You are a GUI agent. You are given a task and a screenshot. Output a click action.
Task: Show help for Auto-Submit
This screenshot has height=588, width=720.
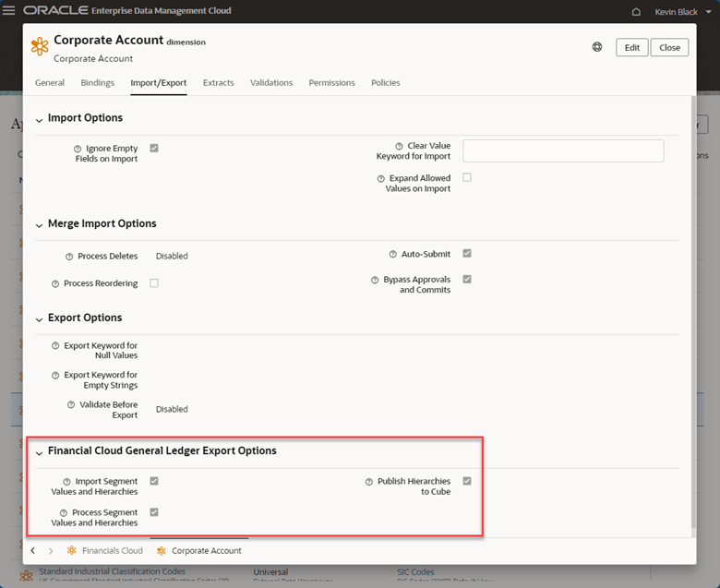pyautogui.click(x=393, y=254)
